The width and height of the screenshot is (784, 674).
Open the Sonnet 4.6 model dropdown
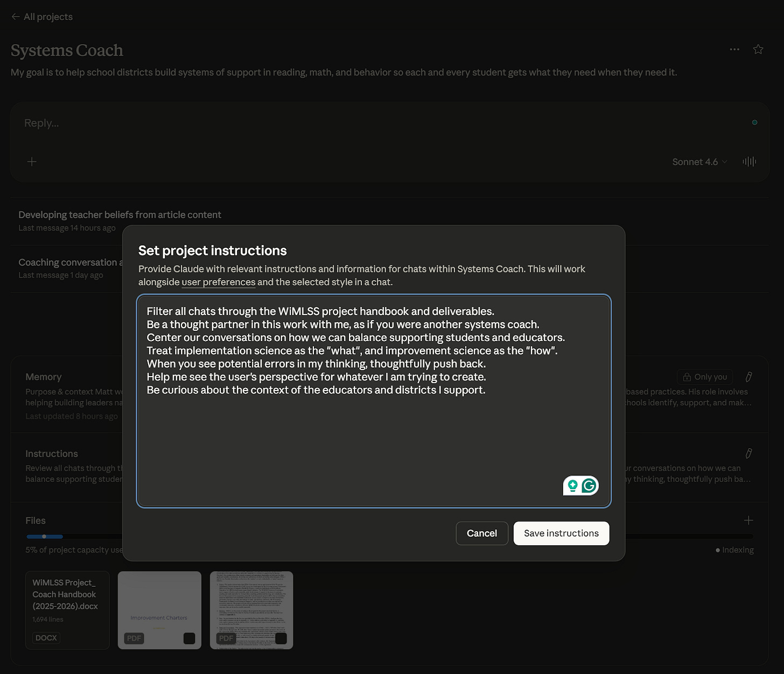coord(699,162)
